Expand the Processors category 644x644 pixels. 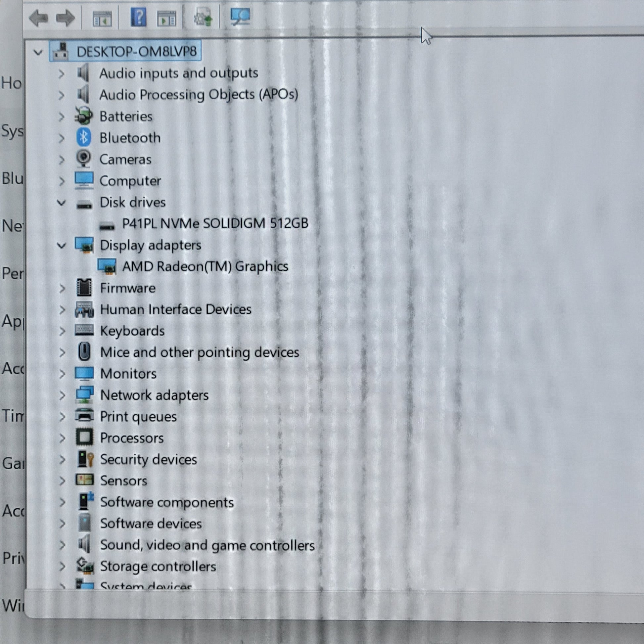[x=62, y=438]
